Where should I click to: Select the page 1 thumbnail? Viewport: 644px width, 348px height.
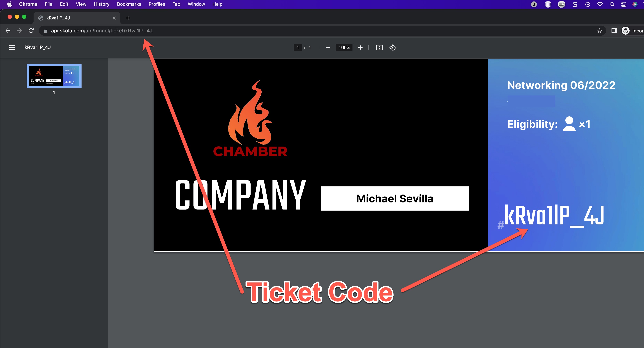pyautogui.click(x=54, y=76)
